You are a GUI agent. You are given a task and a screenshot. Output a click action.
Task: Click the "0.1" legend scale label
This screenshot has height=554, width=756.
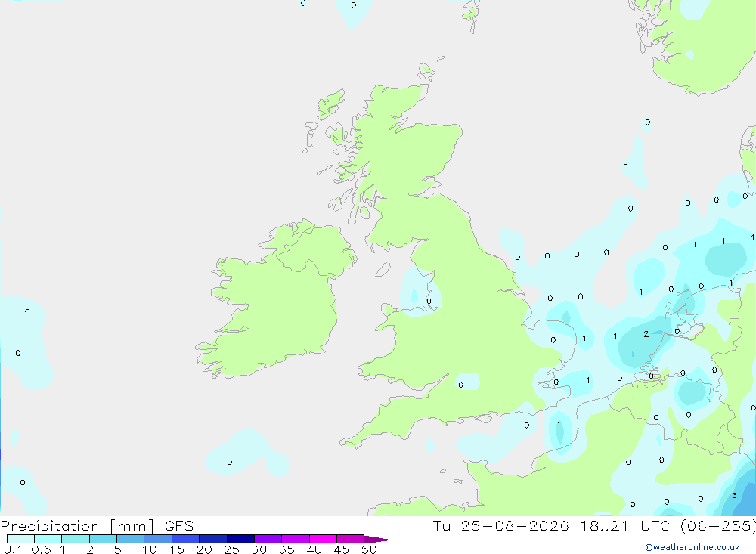click(x=13, y=549)
